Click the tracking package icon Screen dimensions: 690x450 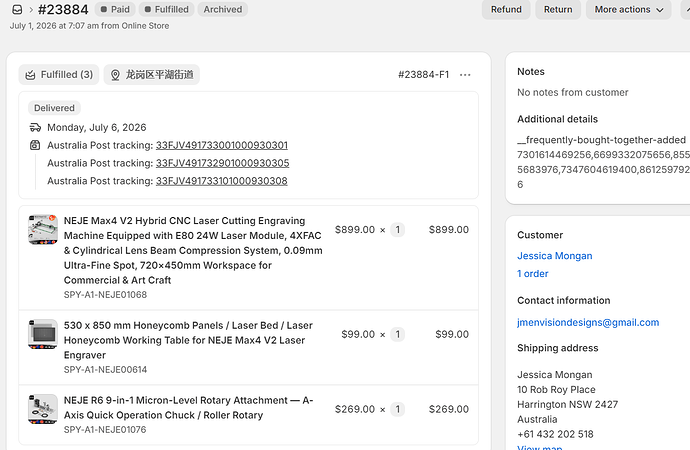[35, 145]
